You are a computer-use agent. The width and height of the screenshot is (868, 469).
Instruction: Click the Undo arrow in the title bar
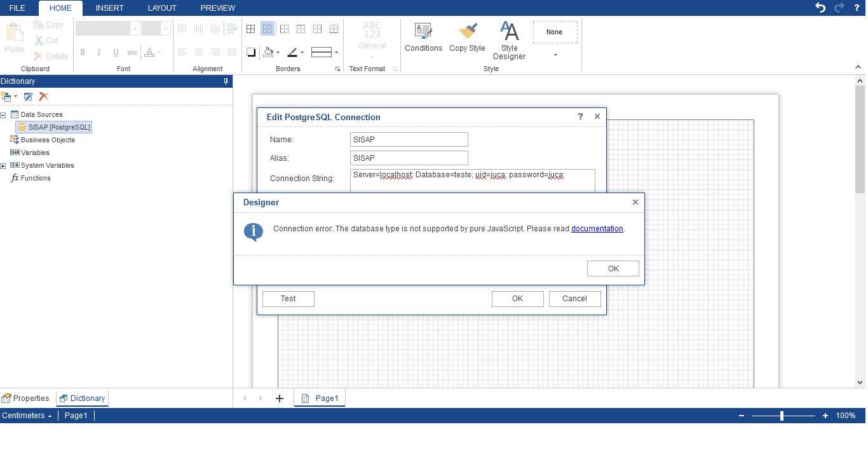(x=820, y=8)
